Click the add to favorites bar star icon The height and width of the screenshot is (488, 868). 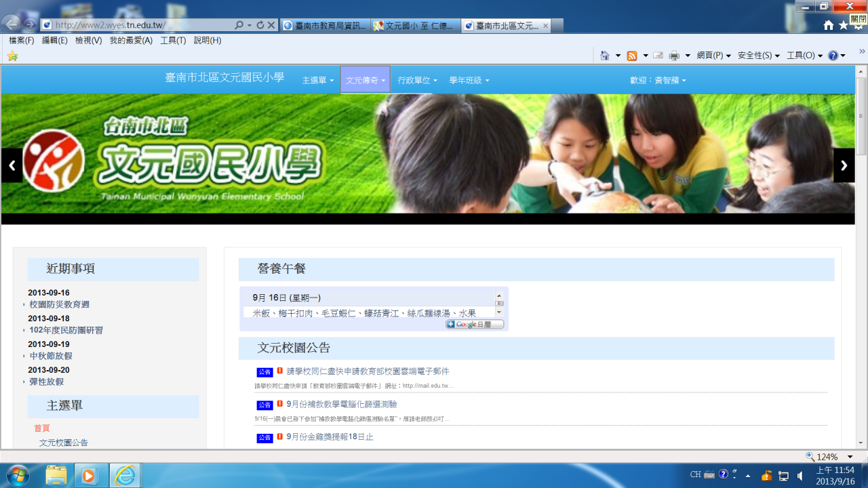tap(12, 56)
